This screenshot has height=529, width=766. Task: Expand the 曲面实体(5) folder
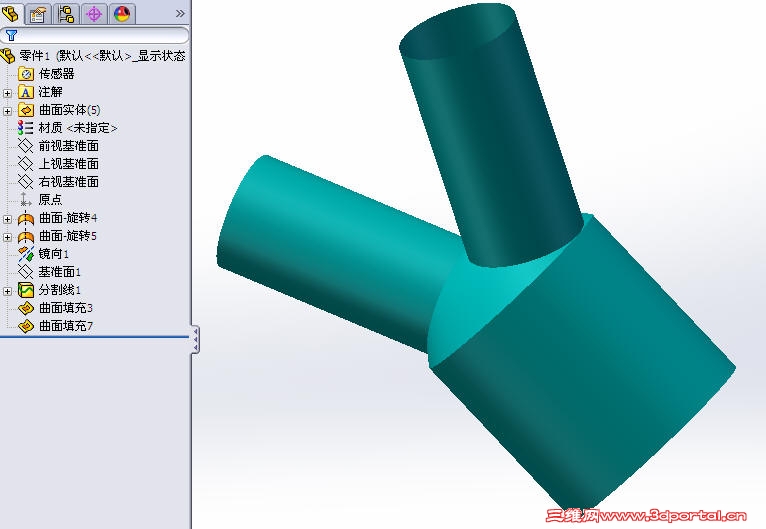(x=7, y=111)
